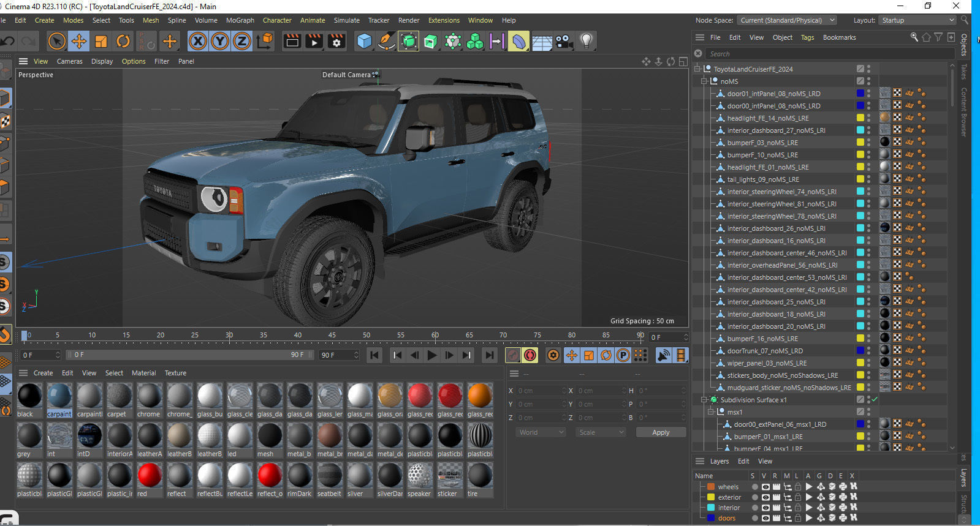Add an Extrude generator

(x=431, y=41)
